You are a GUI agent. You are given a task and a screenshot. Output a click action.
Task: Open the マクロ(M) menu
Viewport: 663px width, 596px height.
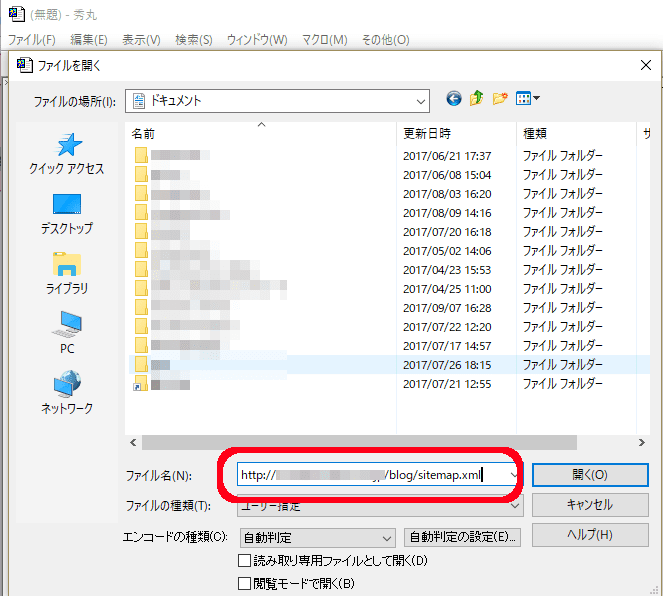tap(324, 40)
